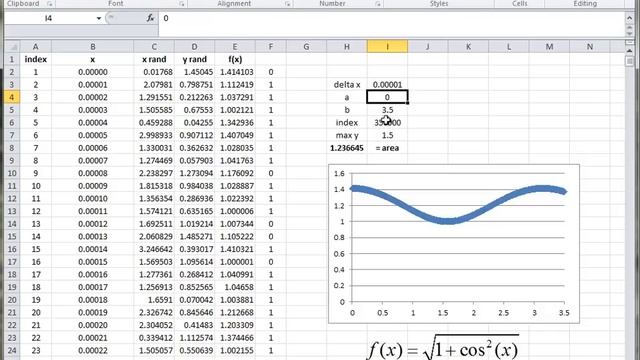This screenshot has width=640, height=360.
Task: Select row 24 header
Action: (12, 350)
